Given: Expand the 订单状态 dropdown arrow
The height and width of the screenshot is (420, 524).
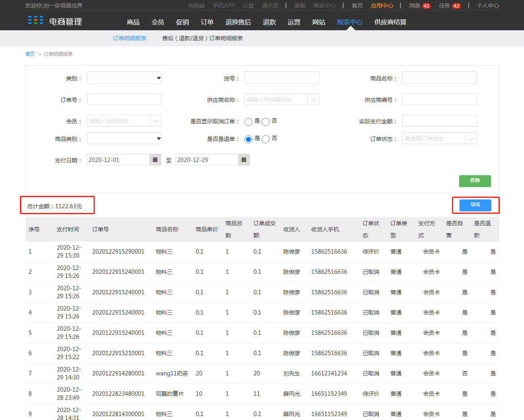Looking at the screenshot, I should tap(471, 139).
